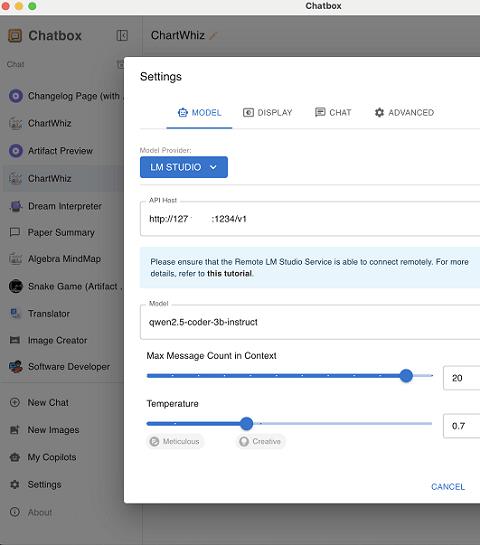This screenshot has width=480, height=545.
Task: Click into the API Host field
Action: click(x=310, y=219)
